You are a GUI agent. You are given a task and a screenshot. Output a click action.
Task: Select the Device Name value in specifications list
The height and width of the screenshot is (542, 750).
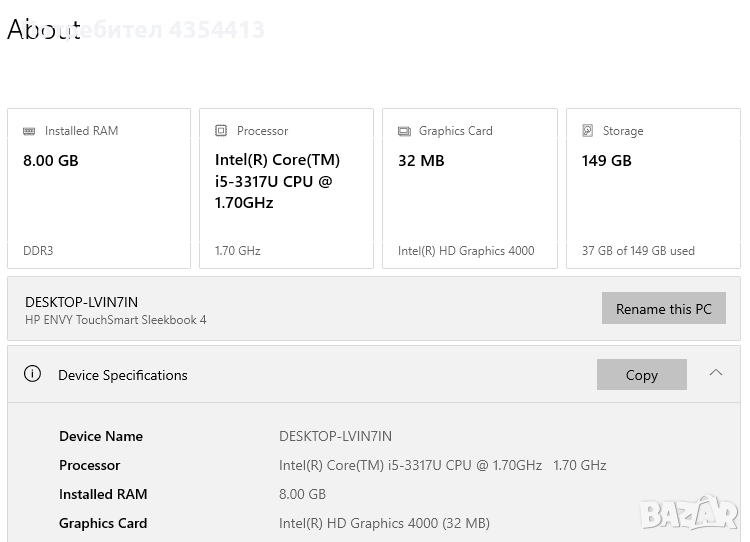tap(335, 436)
